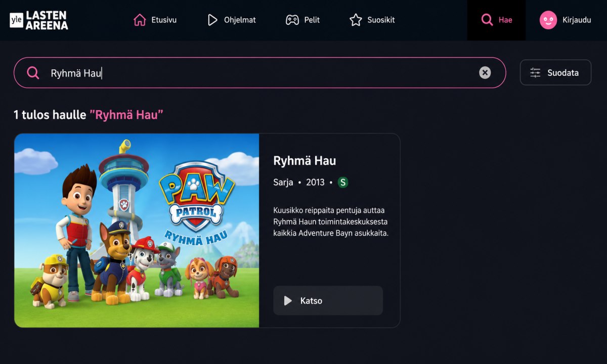607x364 pixels.
Task: Click the magnifier icon inside search field
Action: [x=33, y=73]
